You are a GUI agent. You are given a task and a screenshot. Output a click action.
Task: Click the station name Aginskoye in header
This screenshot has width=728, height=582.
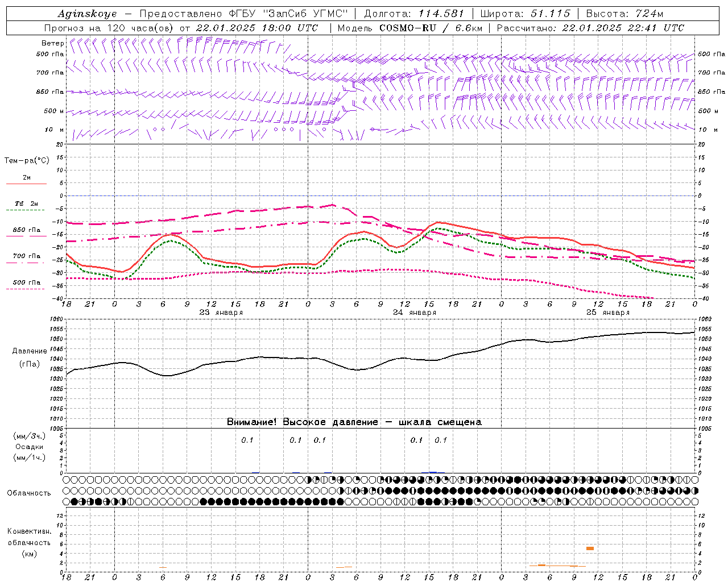click(x=87, y=14)
